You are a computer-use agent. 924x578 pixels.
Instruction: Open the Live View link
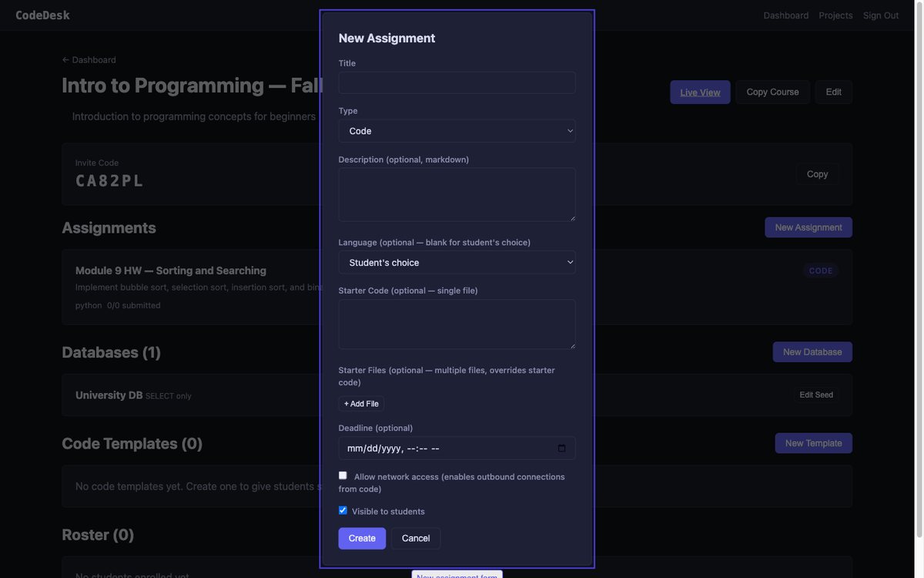(700, 92)
